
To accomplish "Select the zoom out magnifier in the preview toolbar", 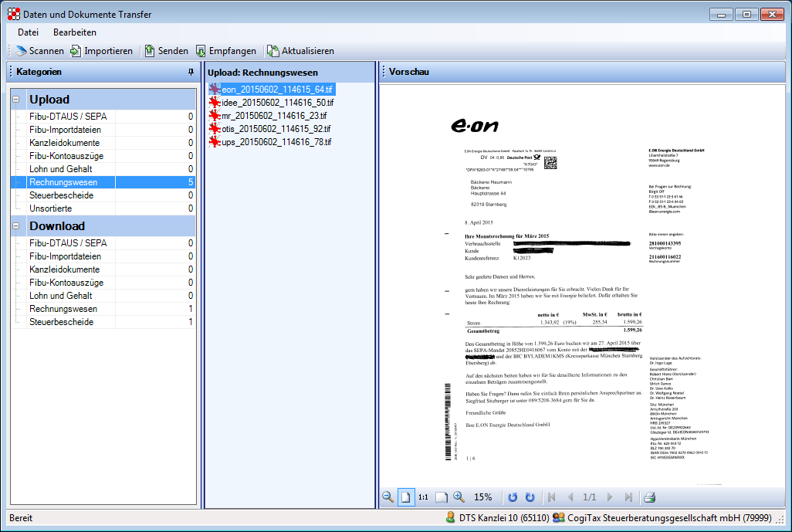I will click(x=388, y=497).
